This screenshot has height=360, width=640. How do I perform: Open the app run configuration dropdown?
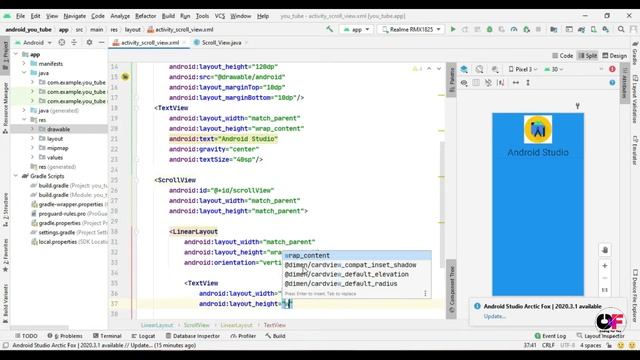click(356, 29)
